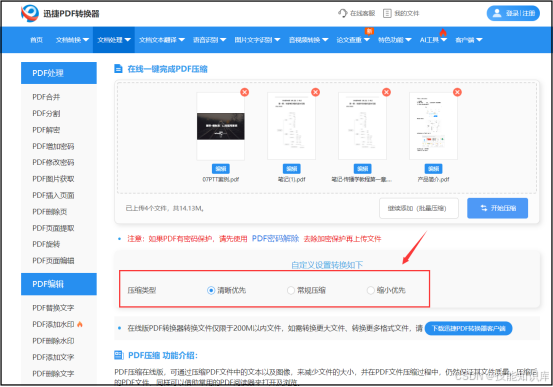Image resolution: width=553 pixels, height=387 pixels.
Task: Click 编辑 button under 笔记(1).pdf
Action: click(x=292, y=169)
